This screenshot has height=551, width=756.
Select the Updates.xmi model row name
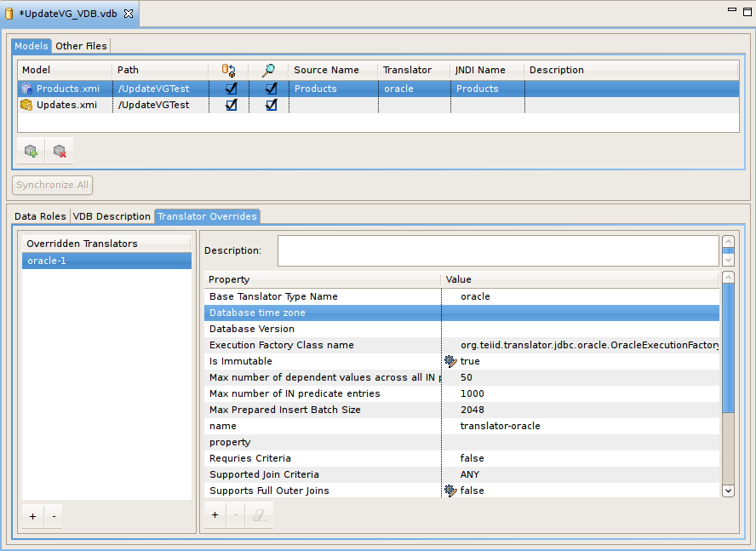(66, 105)
